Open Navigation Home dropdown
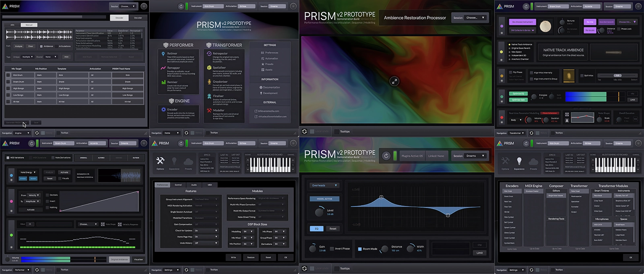 coord(171,133)
